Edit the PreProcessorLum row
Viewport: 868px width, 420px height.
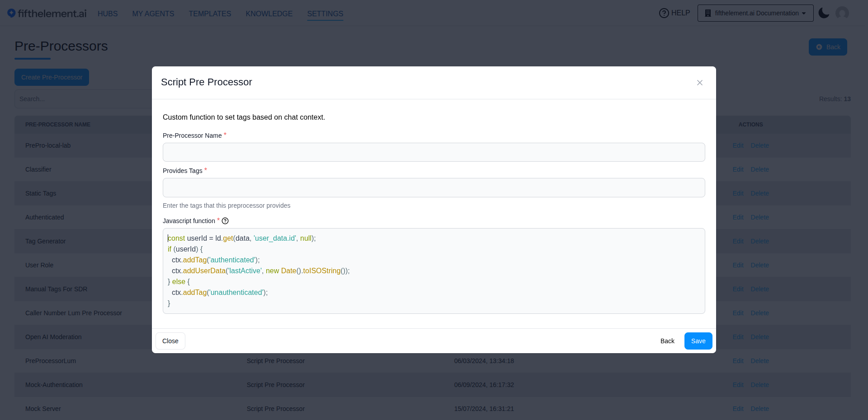click(738, 361)
